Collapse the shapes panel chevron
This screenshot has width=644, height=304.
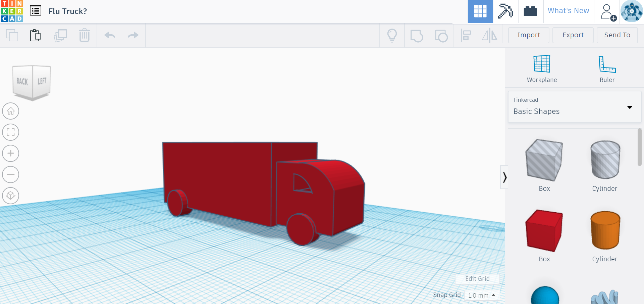[x=504, y=177]
